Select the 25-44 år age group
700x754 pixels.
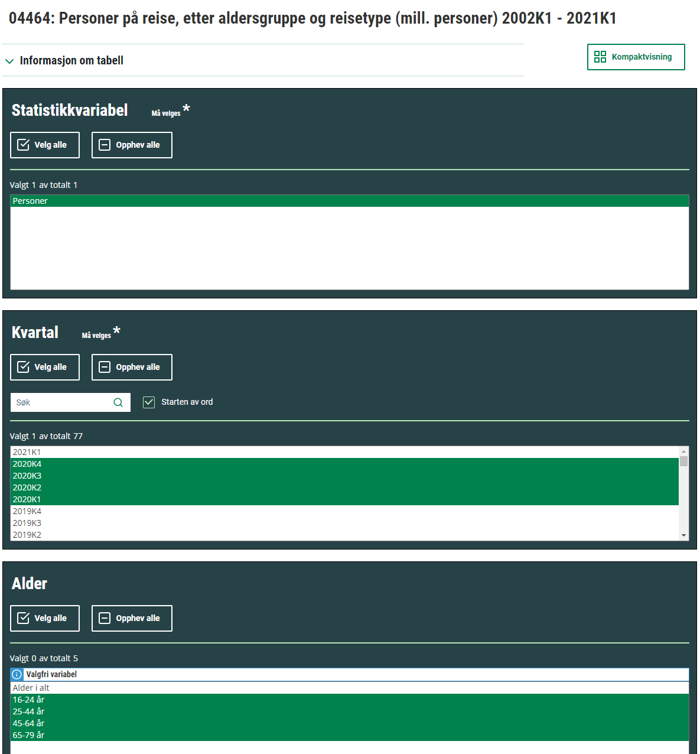pyautogui.click(x=350, y=711)
